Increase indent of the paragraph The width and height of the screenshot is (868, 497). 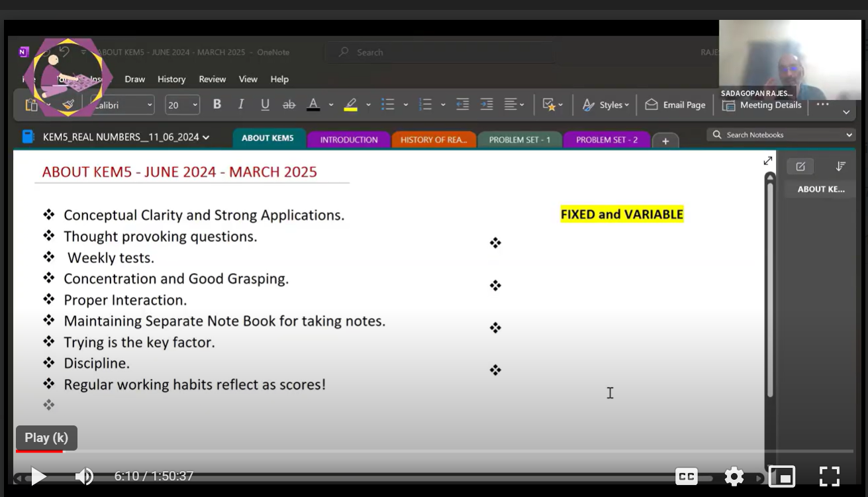coord(487,105)
